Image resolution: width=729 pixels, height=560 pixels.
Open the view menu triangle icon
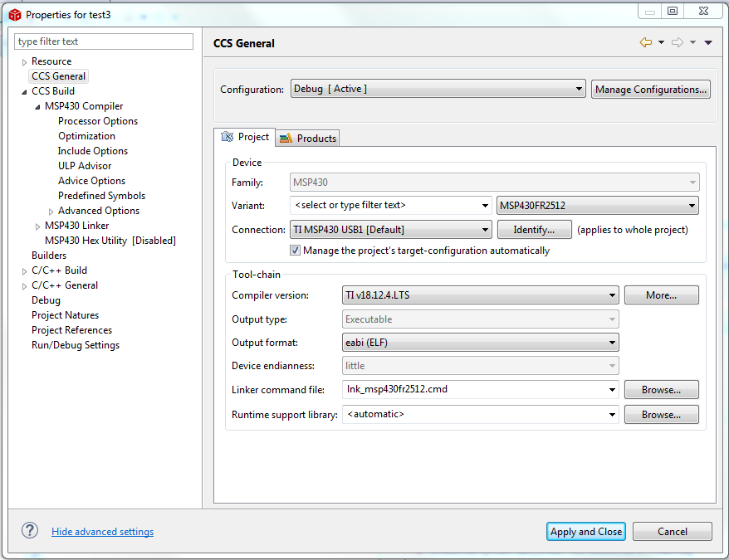708,43
